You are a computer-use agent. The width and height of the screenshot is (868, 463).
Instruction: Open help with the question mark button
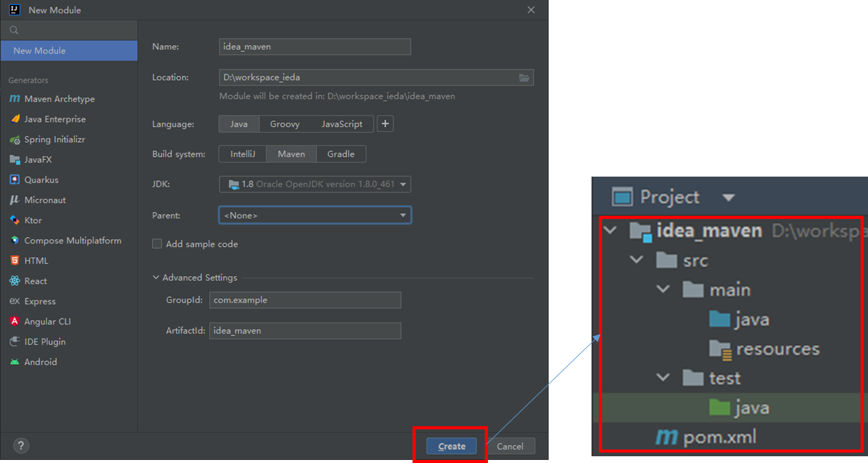pos(21,446)
